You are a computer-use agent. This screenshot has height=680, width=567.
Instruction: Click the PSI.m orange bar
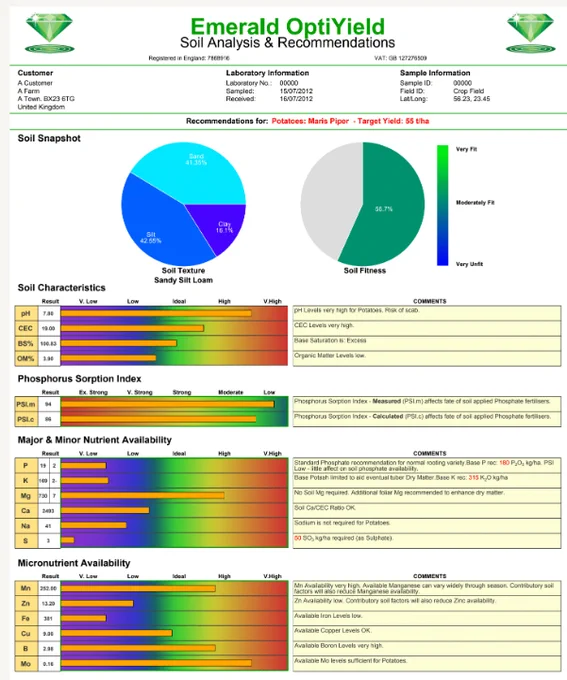(168, 404)
